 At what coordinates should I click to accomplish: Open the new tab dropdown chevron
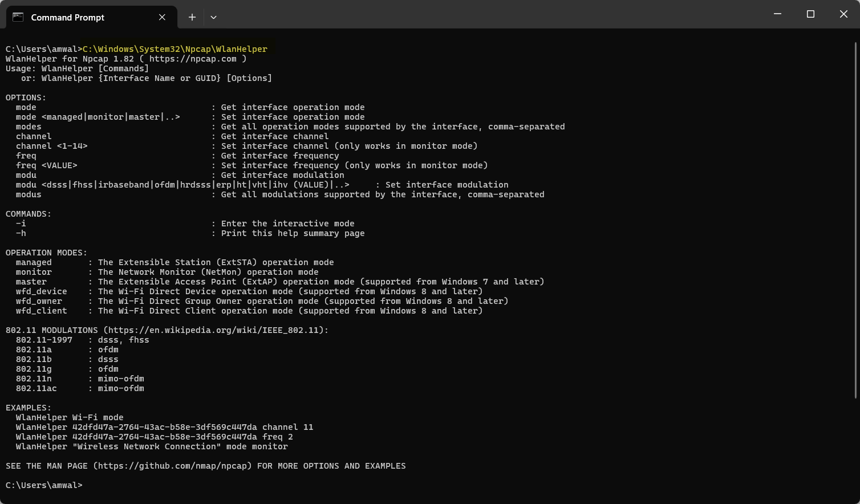213,17
